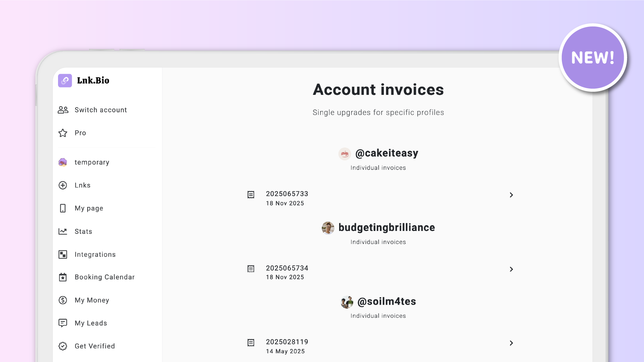Open the budgetingbrilliance profile
Screen dimensions: 644x362
386,228
